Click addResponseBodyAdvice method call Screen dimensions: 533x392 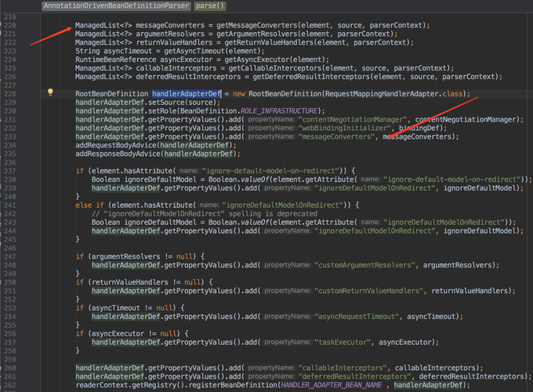pos(118,154)
